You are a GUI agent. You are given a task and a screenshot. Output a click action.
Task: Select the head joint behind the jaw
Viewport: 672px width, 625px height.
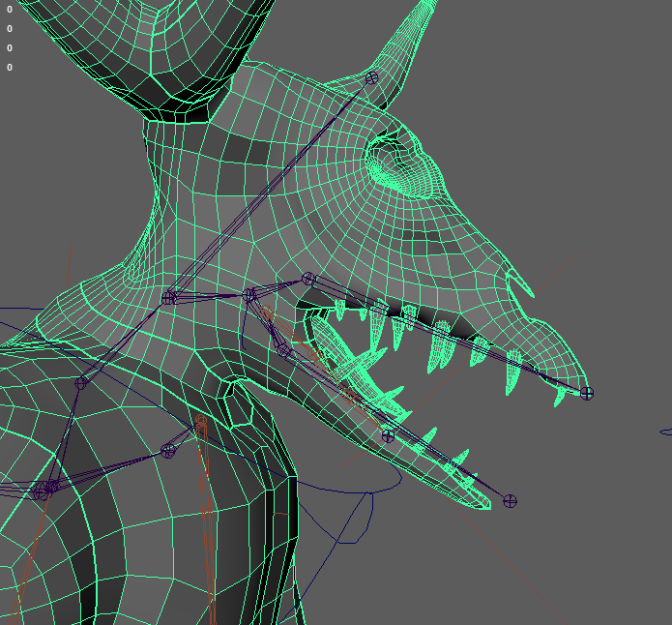(249, 294)
